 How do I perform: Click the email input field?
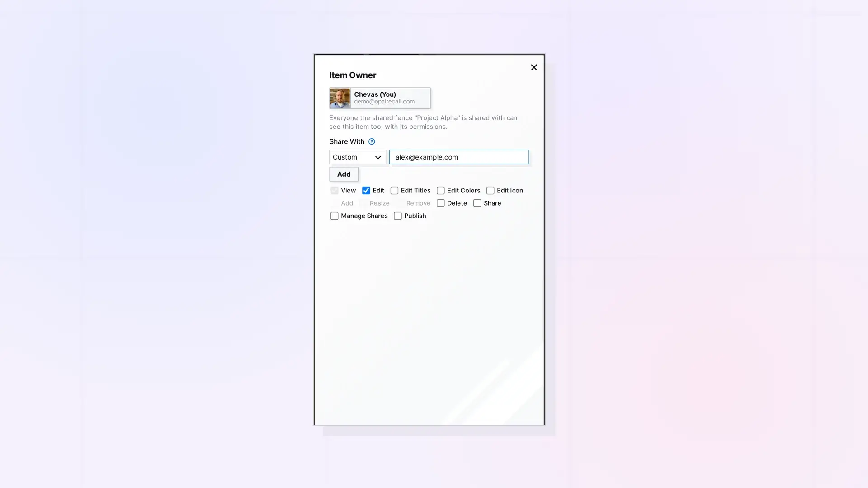pyautogui.click(x=459, y=157)
